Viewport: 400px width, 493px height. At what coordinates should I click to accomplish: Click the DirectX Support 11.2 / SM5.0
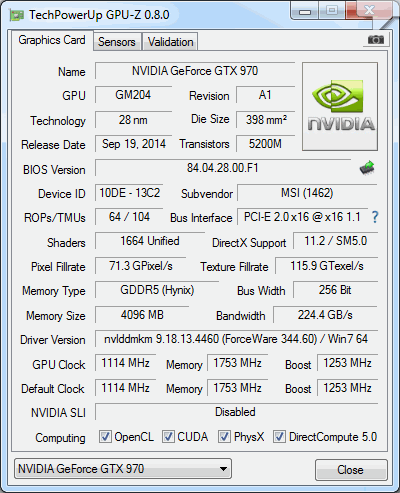[335, 241]
